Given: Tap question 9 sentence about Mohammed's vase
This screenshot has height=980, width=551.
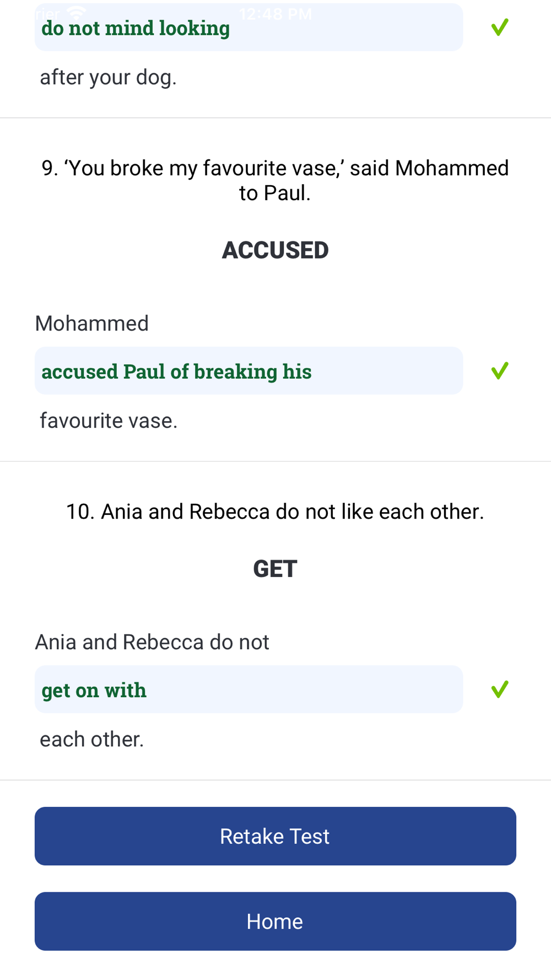Looking at the screenshot, I should tap(275, 180).
